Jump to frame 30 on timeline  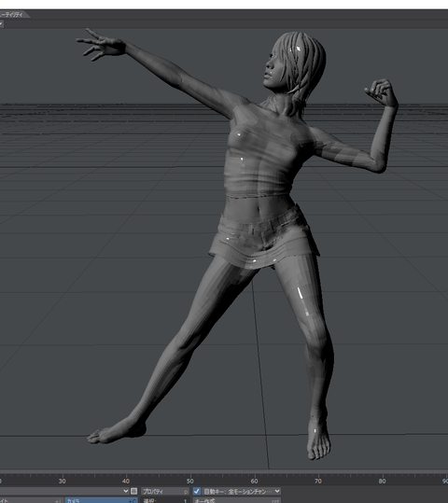63,481
